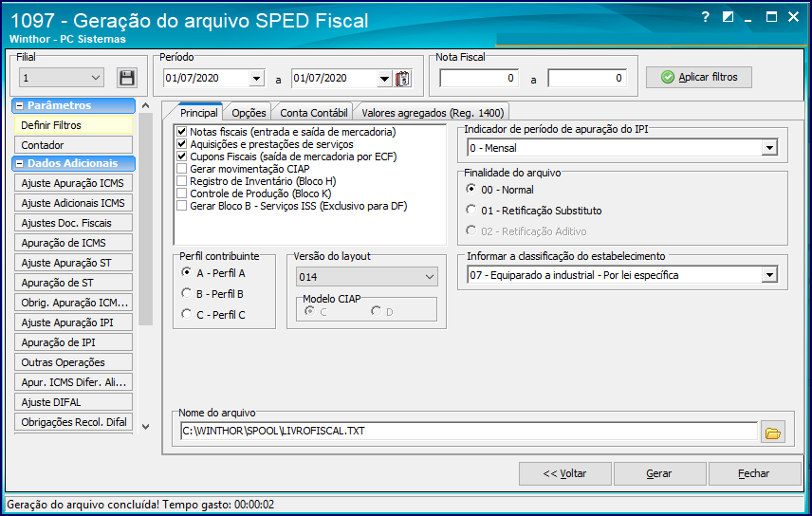The height and width of the screenshot is (516, 812).
Task: Click the title bar contrast toggle icon
Action: pyautogui.click(x=728, y=17)
